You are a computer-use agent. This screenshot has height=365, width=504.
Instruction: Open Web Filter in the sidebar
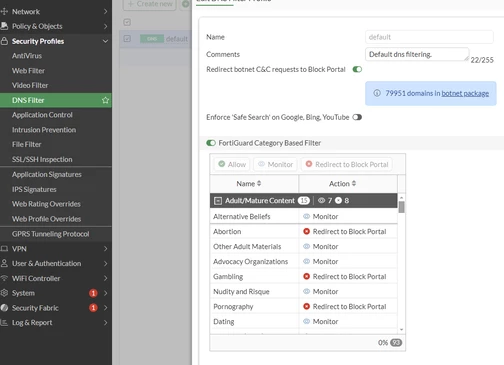click(x=28, y=71)
